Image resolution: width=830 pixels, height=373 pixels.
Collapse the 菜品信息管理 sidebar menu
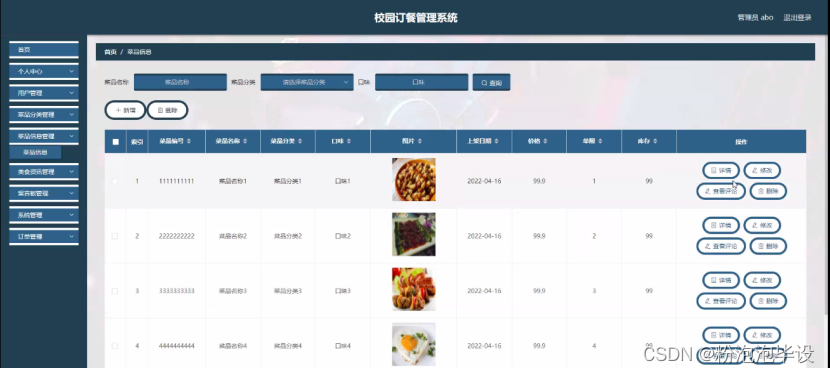click(44, 137)
